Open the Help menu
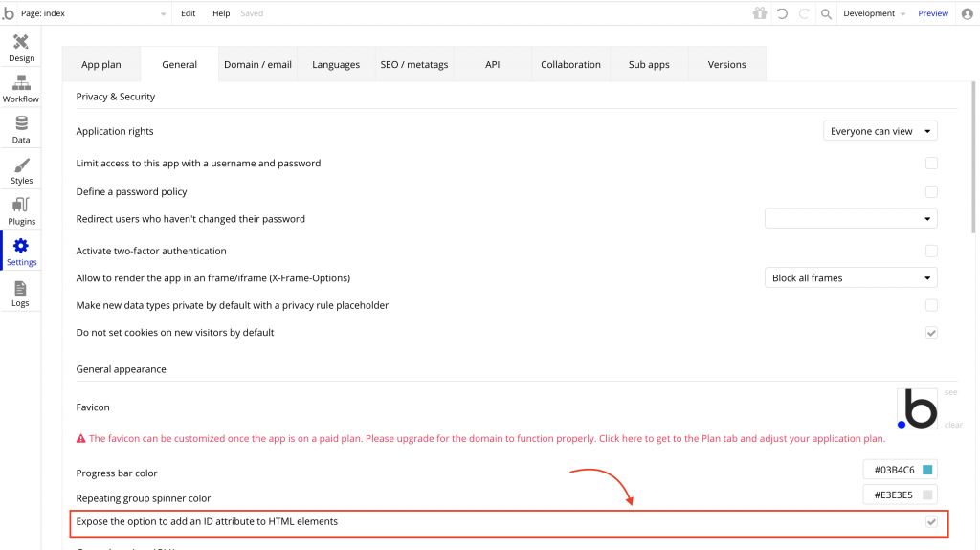 221,13
